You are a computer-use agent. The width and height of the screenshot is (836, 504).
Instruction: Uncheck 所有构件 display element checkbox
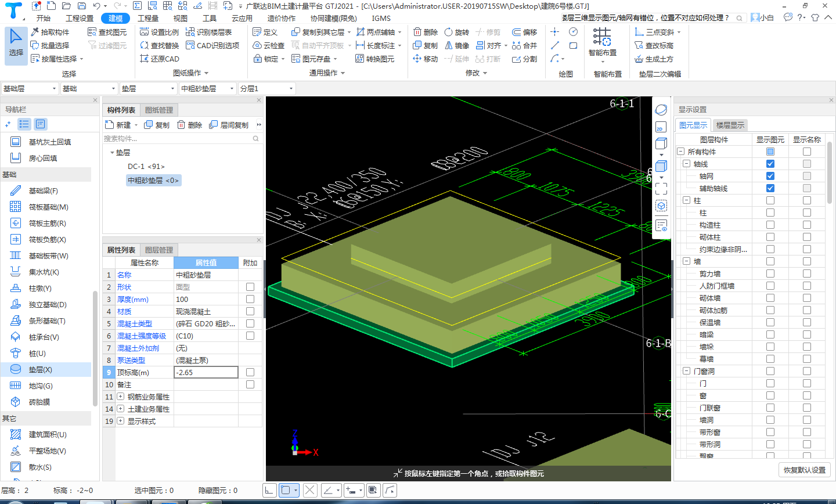(x=770, y=152)
